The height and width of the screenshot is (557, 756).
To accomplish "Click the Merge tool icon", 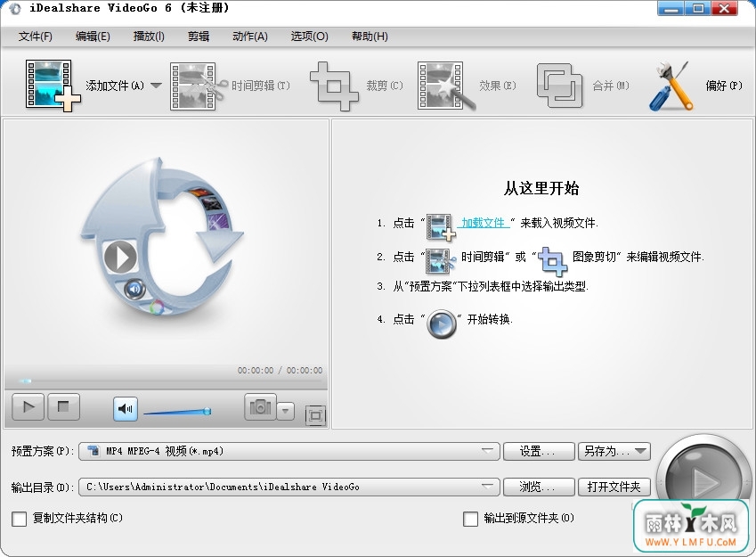I will (x=559, y=86).
